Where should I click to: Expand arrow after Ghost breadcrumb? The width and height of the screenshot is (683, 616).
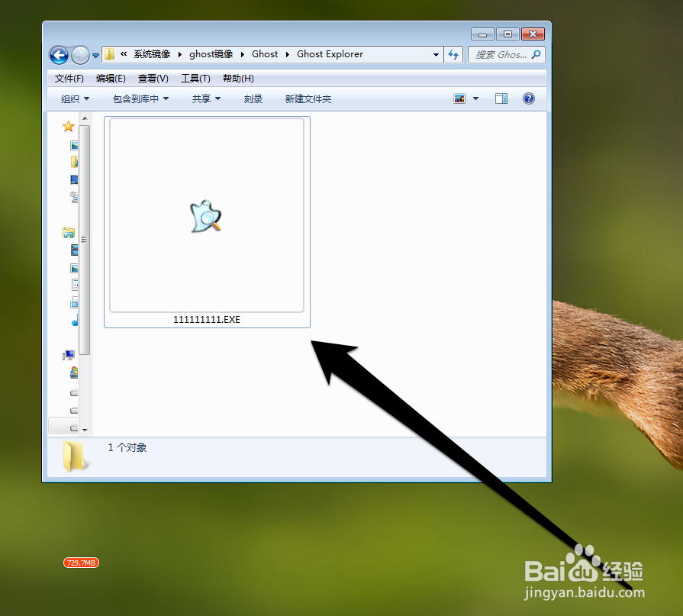[x=288, y=54]
